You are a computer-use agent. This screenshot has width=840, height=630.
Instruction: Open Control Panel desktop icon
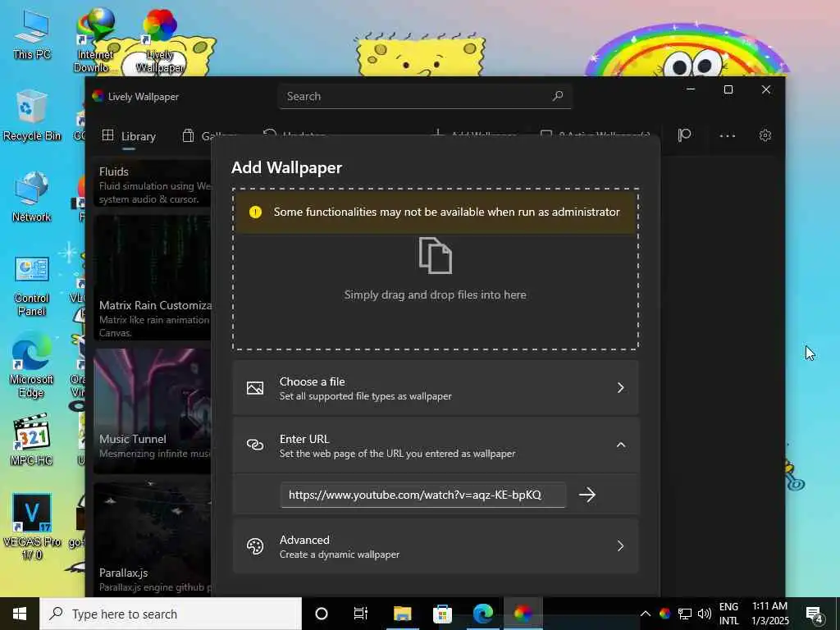pos(32,285)
